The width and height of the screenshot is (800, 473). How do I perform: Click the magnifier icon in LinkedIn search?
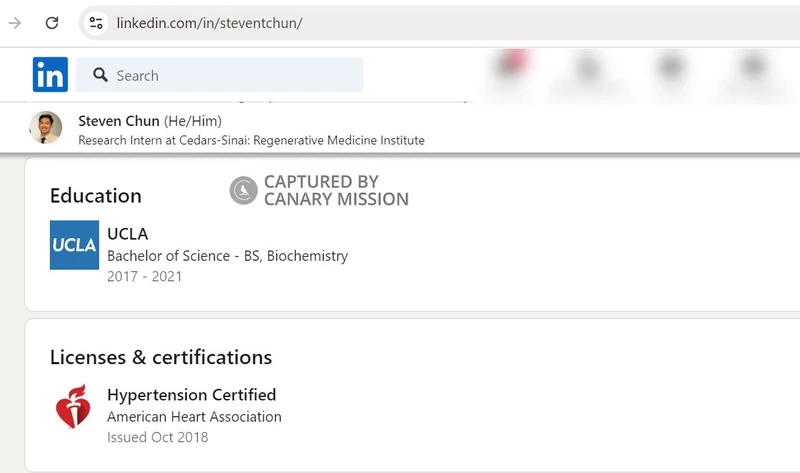(99, 75)
